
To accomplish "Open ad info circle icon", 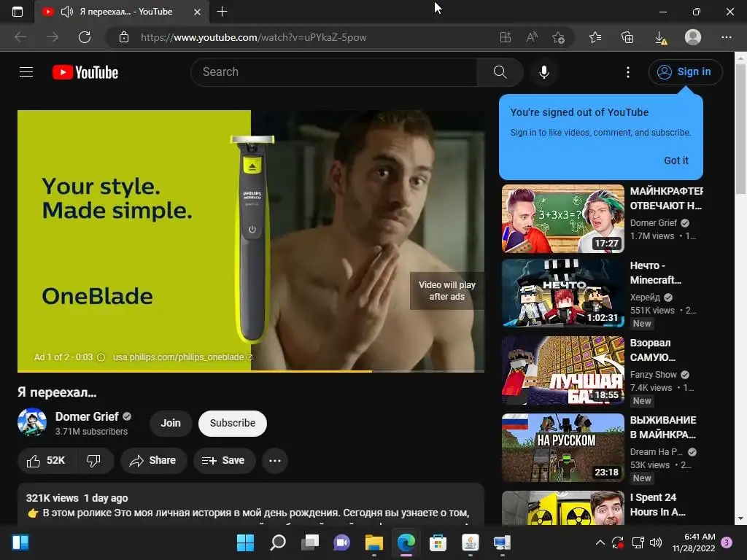I will pyautogui.click(x=101, y=357).
